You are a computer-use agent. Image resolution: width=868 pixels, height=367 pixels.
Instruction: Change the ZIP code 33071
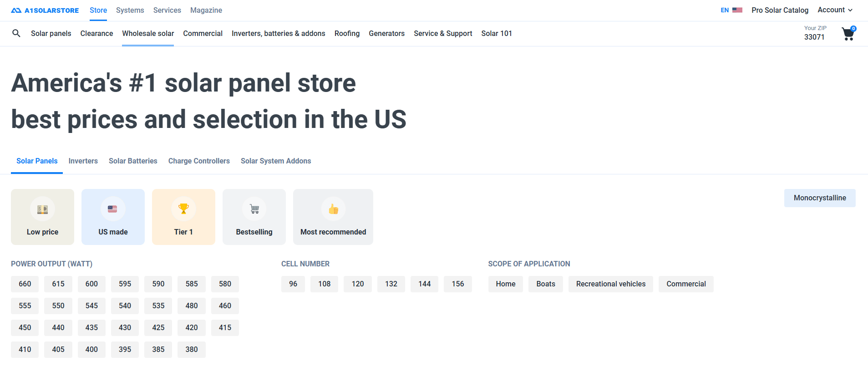814,37
